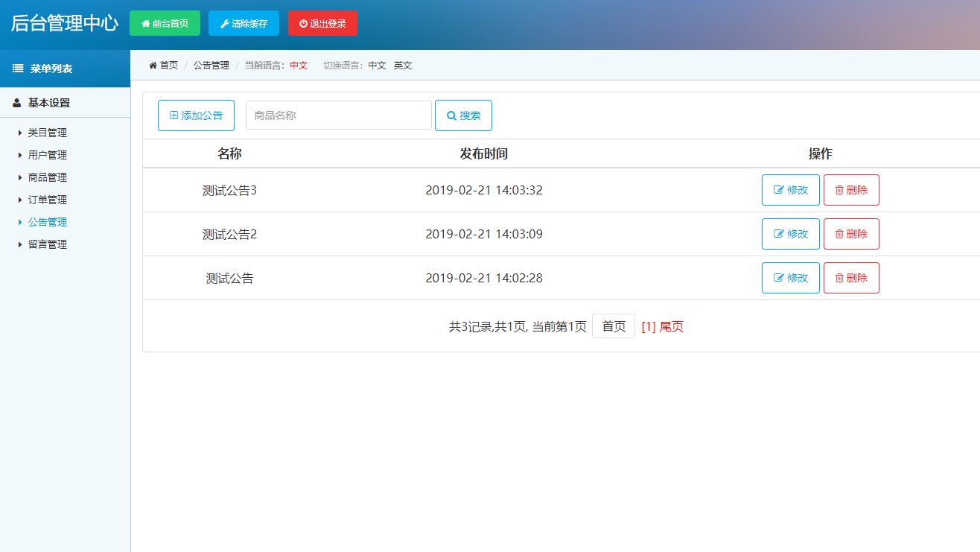Click the 商品名称 search input field
Screen dimensions: 980x552
tap(338, 115)
